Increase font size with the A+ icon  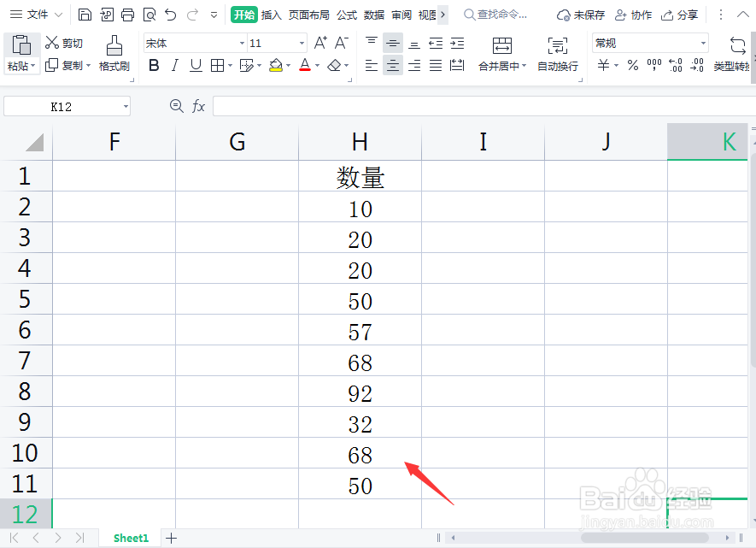click(320, 43)
